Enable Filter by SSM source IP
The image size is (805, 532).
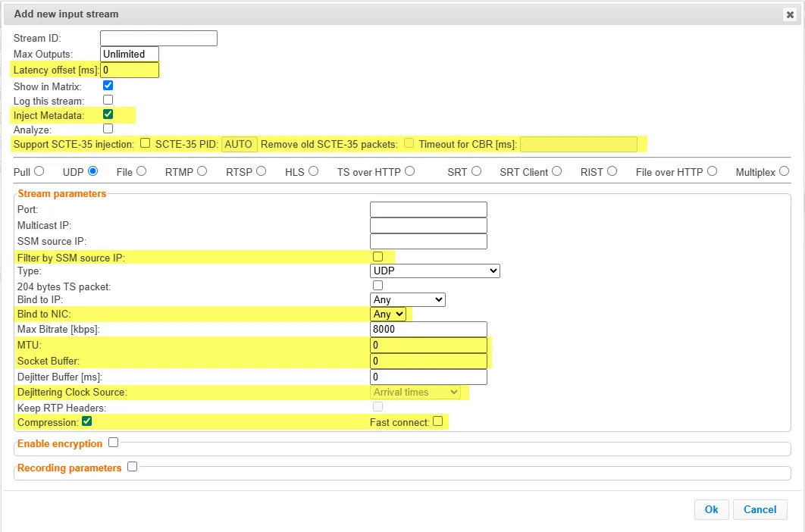pos(377,256)
